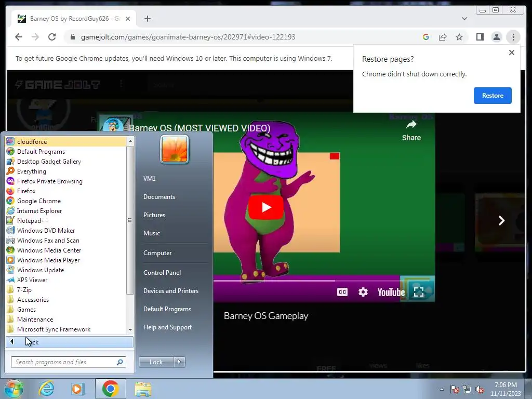Viewport: 532px width, 399px height.
Task: Open the shutdown options arrow beside Lock
Action: tap(179, 362)
